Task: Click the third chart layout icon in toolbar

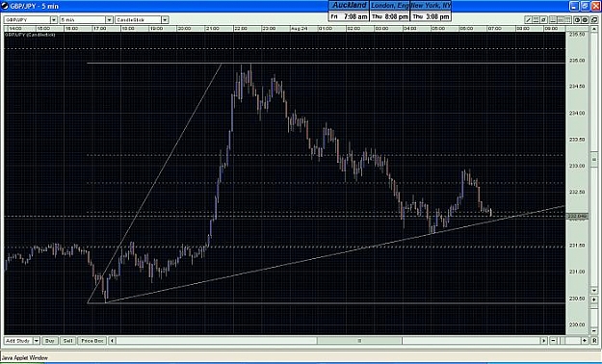Action: tap(568, 20)
